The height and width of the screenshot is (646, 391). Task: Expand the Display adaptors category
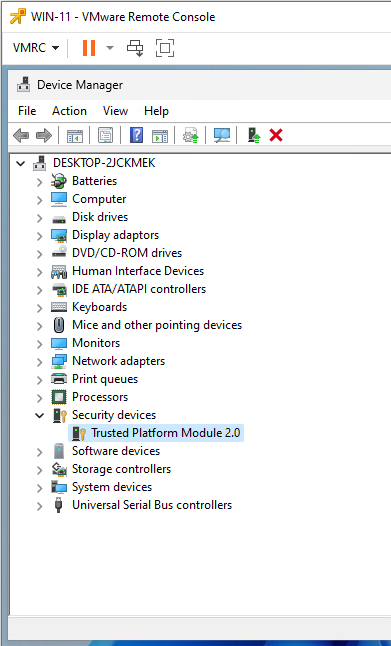click(40, 236)
